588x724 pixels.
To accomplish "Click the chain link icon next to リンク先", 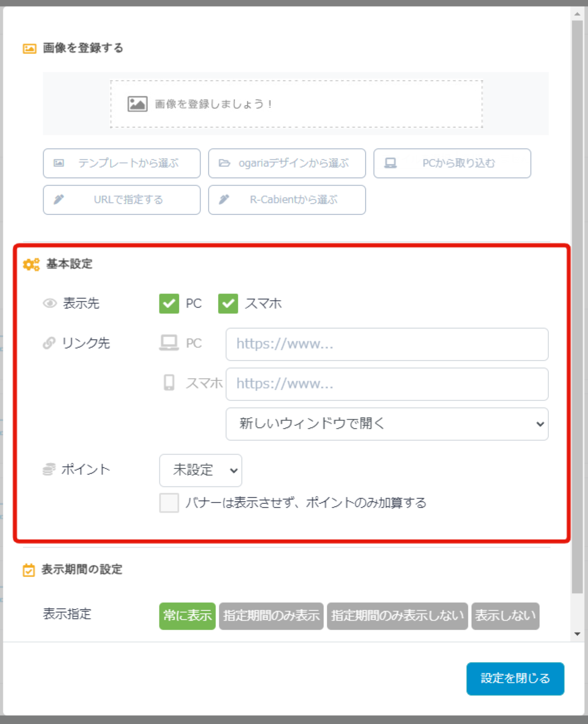I will tap(49, 343).
